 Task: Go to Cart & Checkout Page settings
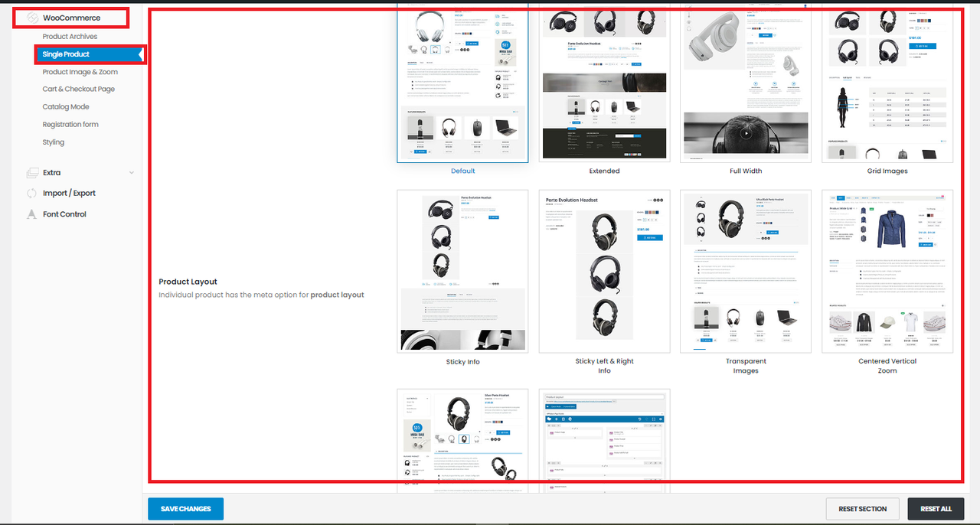click(x=78, y=90)
